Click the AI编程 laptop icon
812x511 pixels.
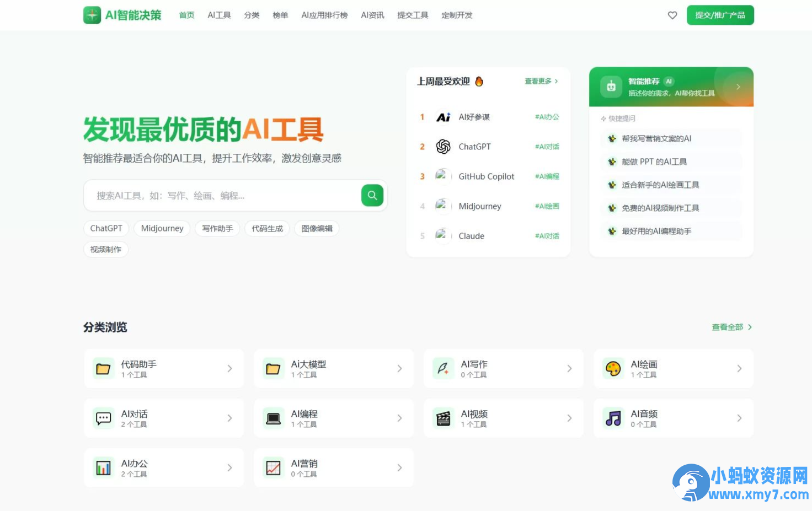(x=273, y=418)
